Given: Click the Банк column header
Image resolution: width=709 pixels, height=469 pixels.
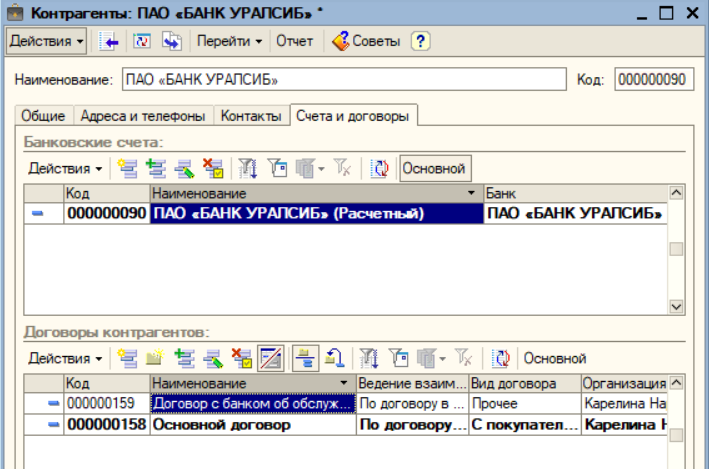Looking at the screenshot, I should pyautogui.click(x=576, y=193).
